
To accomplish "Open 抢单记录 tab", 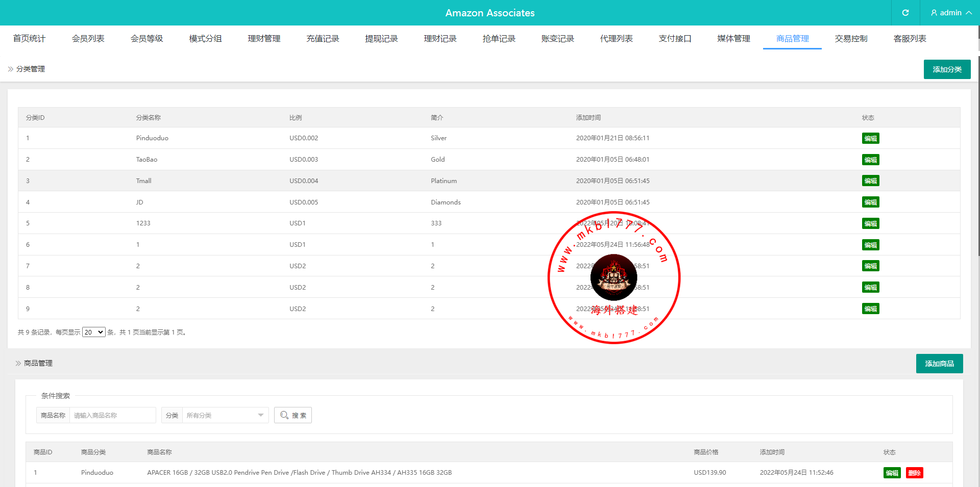I will 499,38.
